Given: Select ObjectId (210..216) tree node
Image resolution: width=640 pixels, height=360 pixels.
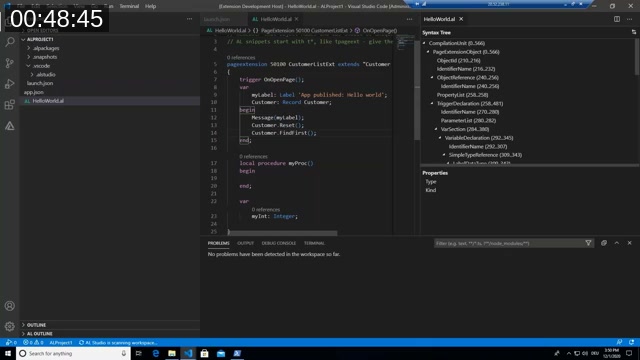Looking at the screenshot, I should pos(458,60).
